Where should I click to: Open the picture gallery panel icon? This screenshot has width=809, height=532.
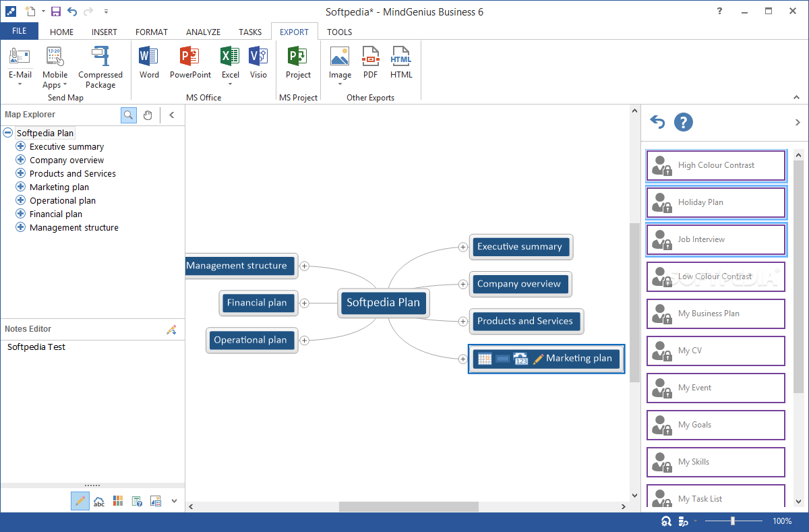point(156,501)
